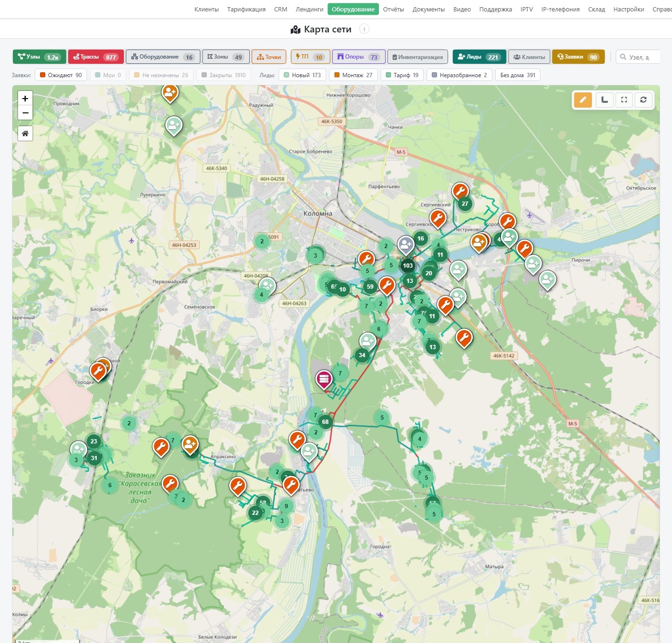Viewport: 672px width, 643px height.
Task: Open the map in fullscreen mode
Action: (624, 100)
